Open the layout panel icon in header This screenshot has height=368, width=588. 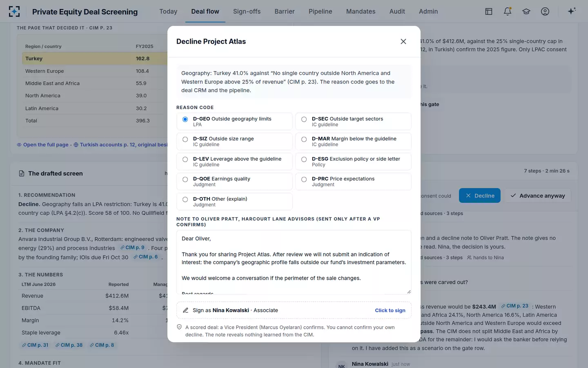[489, 11]
